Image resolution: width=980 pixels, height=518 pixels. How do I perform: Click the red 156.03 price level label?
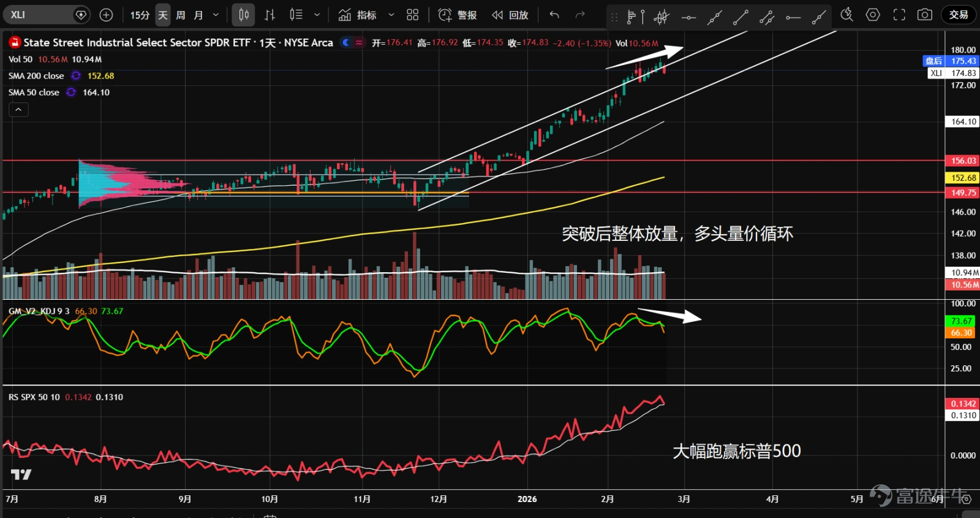point(963,161)
